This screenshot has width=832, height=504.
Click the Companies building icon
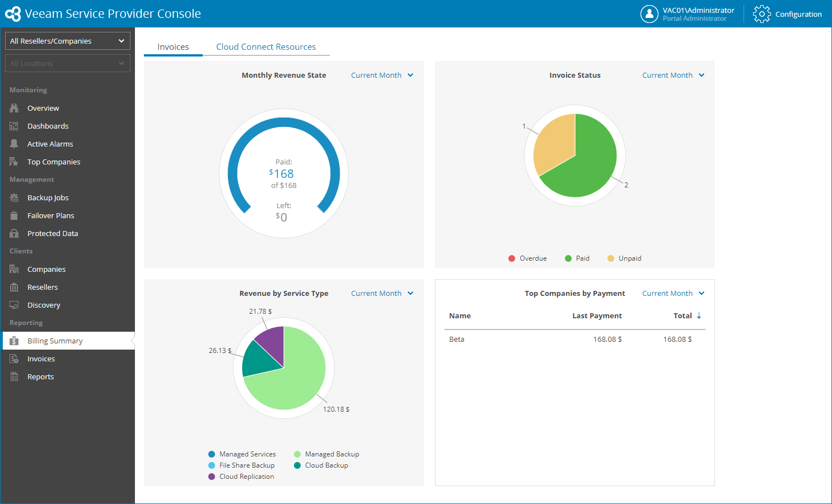pos(14,269)
